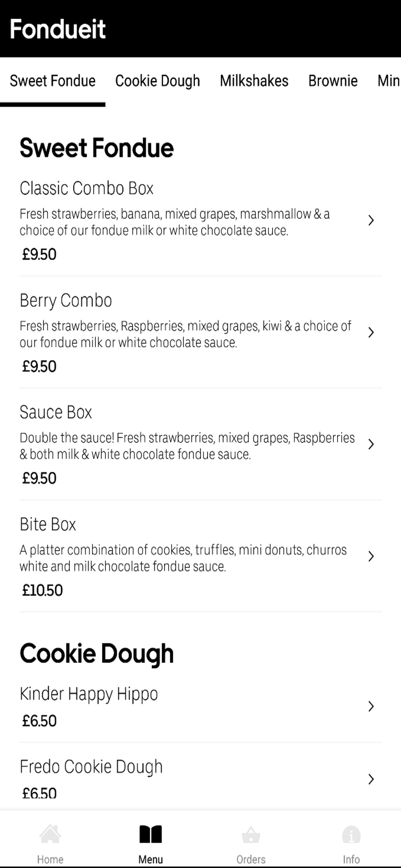Switch to Milkshakes tab
This screenshot has width=401, height=868.
254,81
